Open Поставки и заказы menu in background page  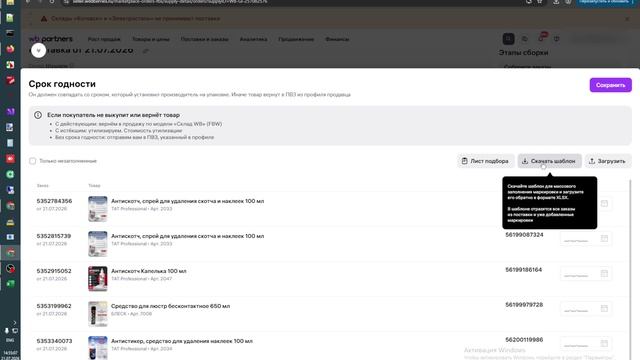(x=204, y=39)
